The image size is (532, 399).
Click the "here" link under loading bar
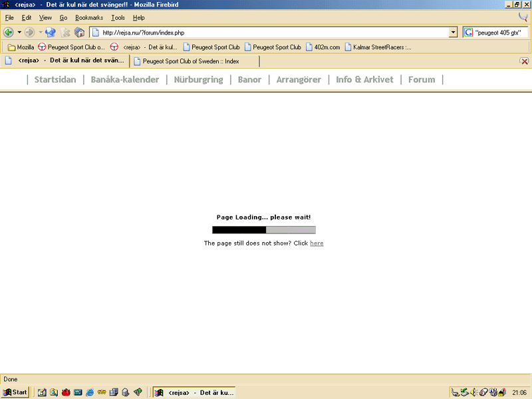(317, 243)
